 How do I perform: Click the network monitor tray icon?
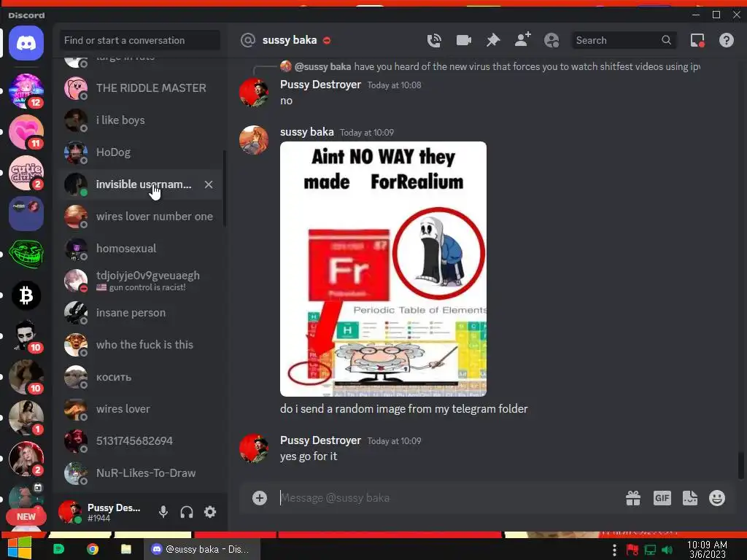[x=650, y=550]
